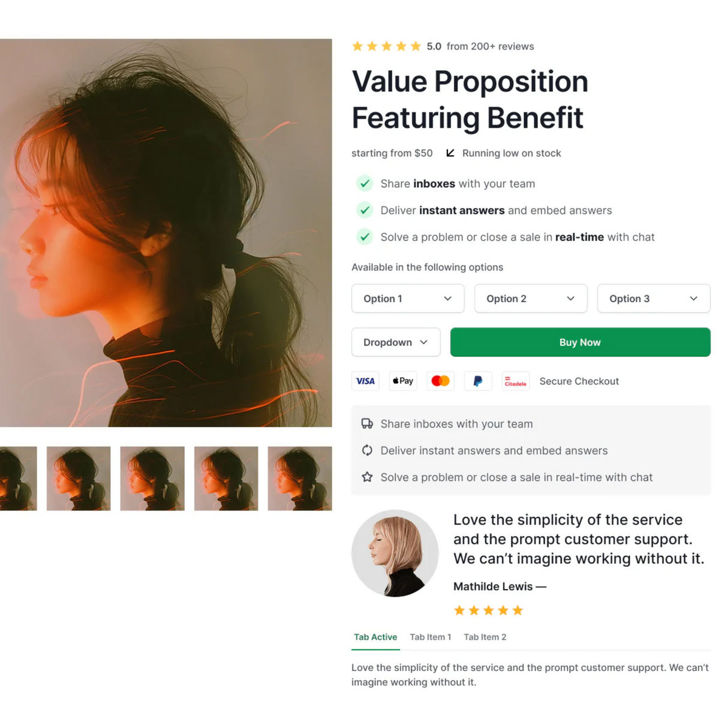This screenshot has height=728, width=728.
Task: Click the Citadele payment icon
Action: [x=515, y=381]
